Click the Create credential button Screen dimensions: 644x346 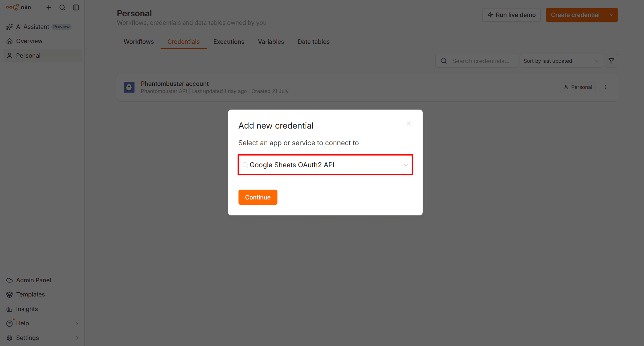point(575,15)
